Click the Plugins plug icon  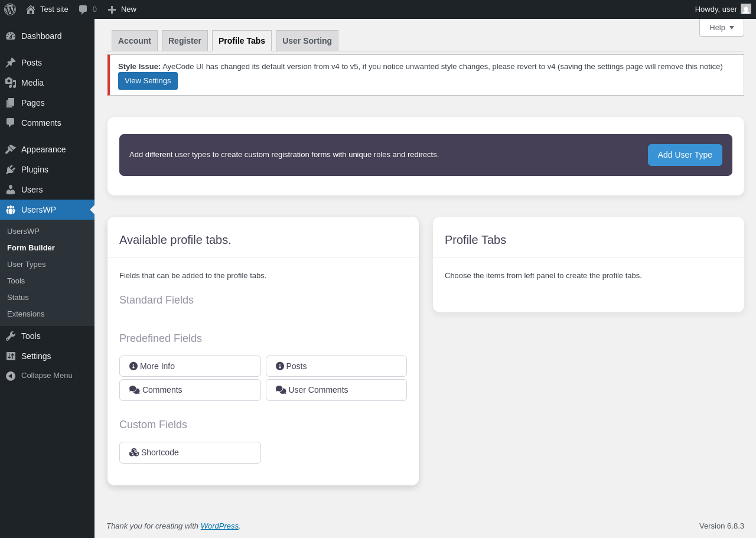click(11, 169)
